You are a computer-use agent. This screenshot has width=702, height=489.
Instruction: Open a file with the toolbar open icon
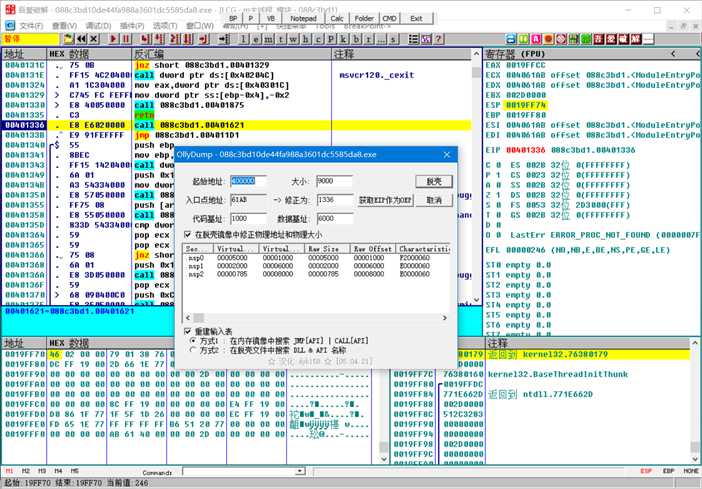[x=68, y=39]
